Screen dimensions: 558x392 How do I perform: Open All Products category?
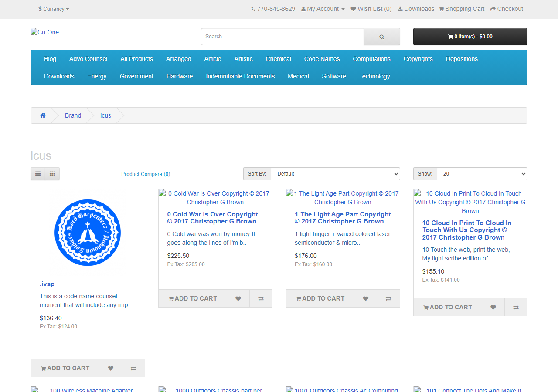click(137, 59)
